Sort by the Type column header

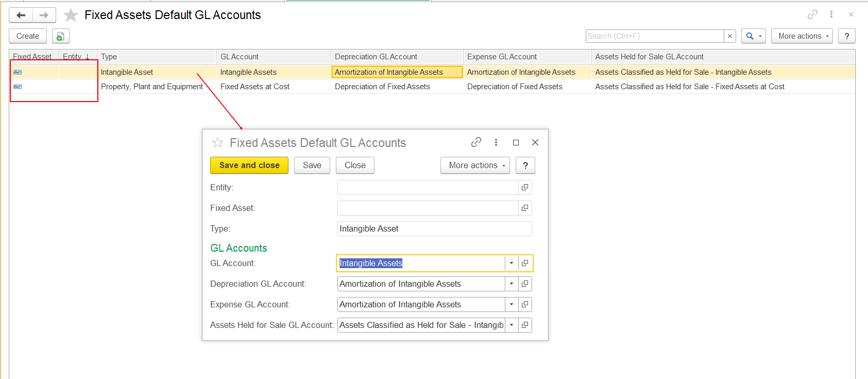tap(157, 57)
